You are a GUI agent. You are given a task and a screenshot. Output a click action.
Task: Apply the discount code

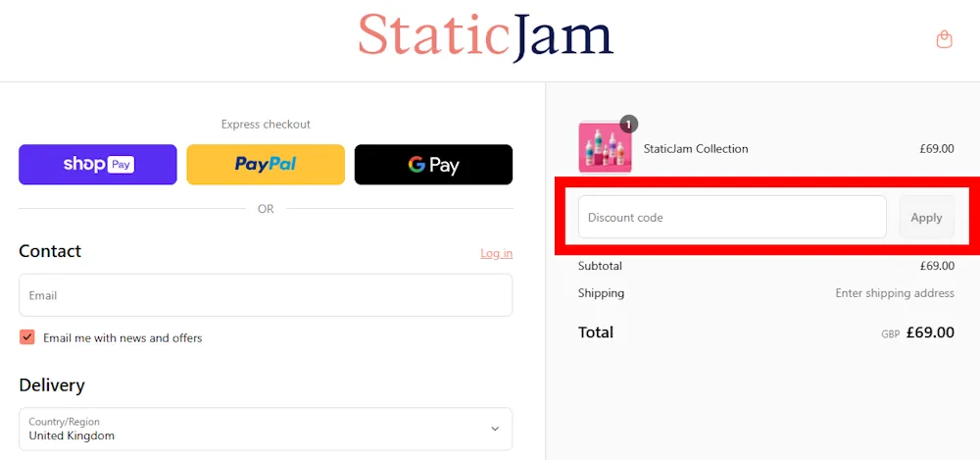[926, 217]
